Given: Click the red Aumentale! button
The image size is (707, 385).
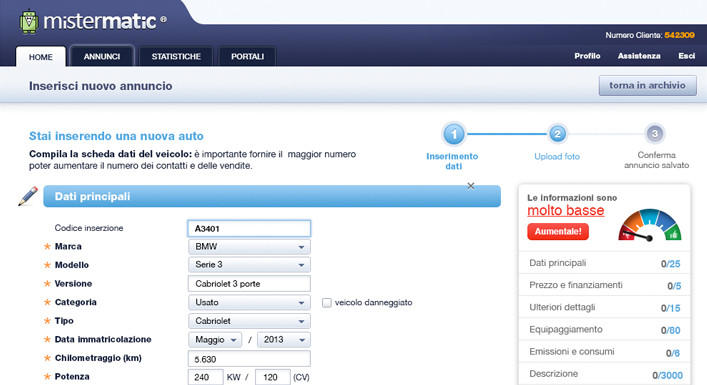Looking at the screenshot, I should pyautogui.click(x=558, y=232).
